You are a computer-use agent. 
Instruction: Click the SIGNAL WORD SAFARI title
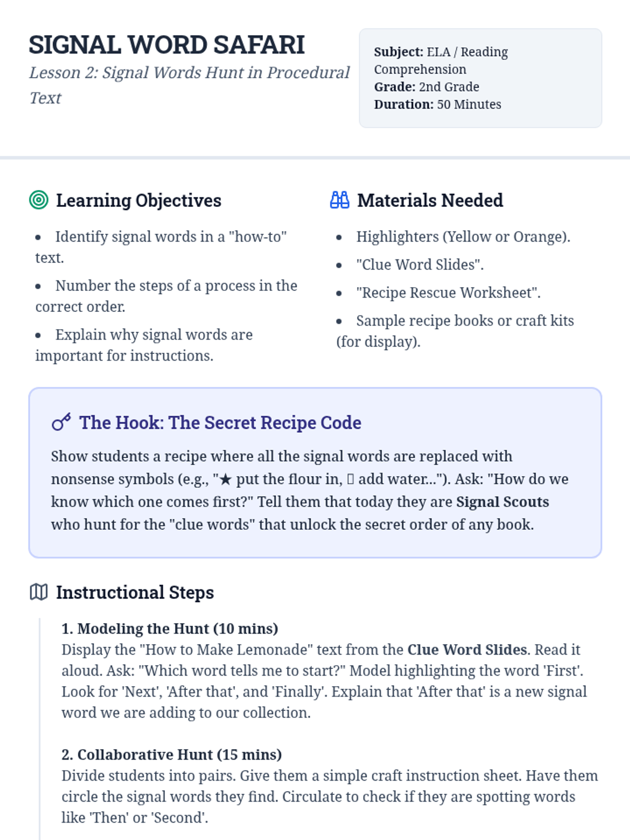[x=166, y=45]
